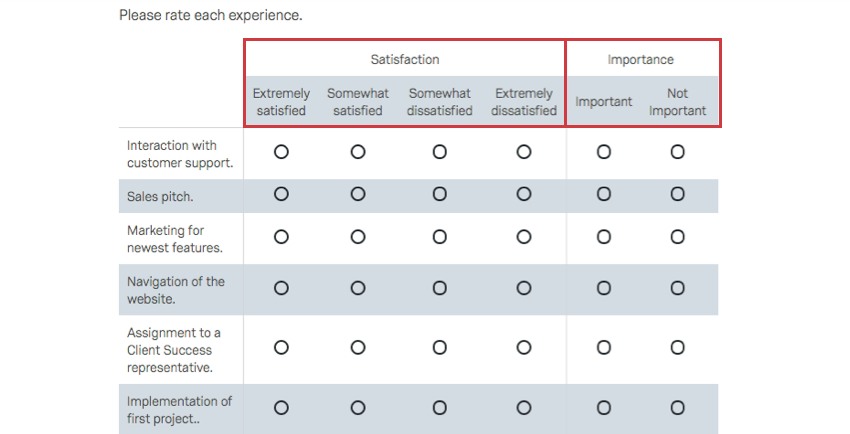Click the Satisfaction column group header
The image size is (850, 434).
pyautogui.click(x=404, y=60)
